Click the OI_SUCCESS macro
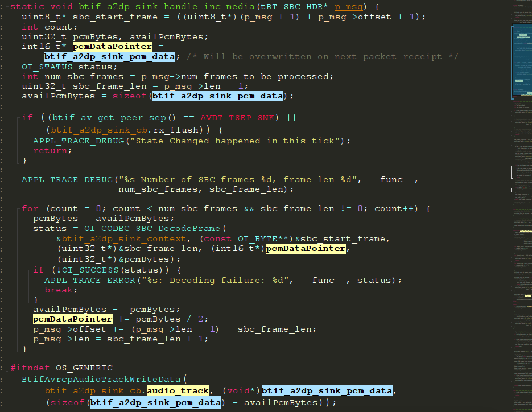 (89, 270)
